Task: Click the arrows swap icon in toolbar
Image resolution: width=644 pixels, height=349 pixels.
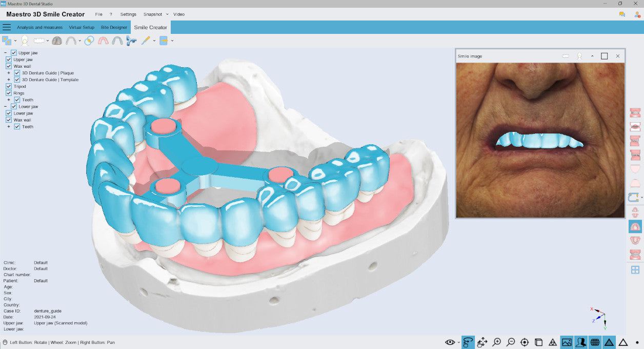Action: pyautogui.click(x=7, y=41)
